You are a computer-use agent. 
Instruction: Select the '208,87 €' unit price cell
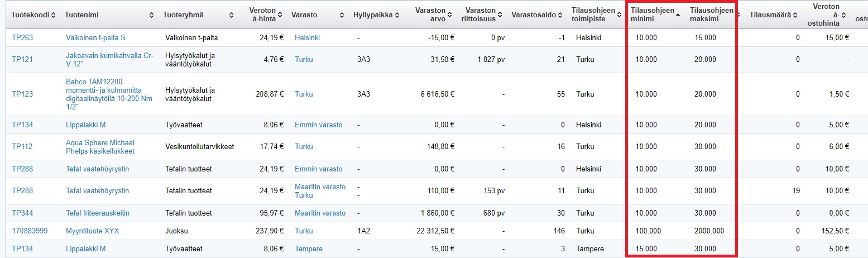[x=270, y=94]
